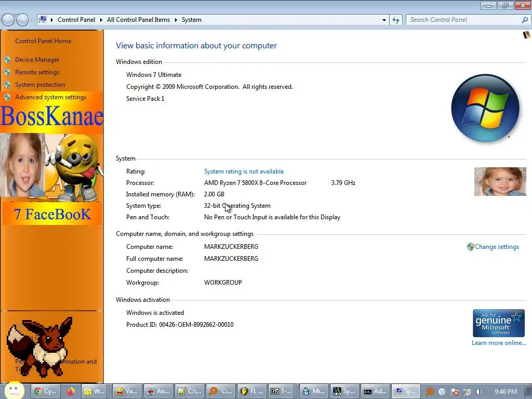Click the Windows 7 Ultimate edition text
Screen dimensions: 532x399
click(154, 75)
